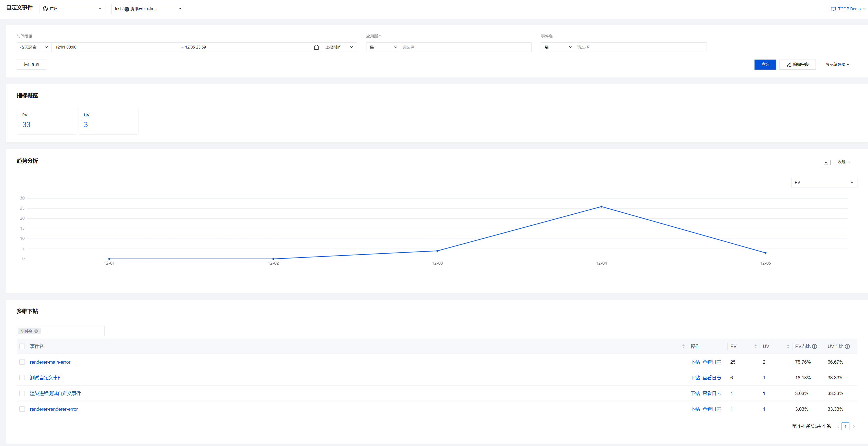Toggle the select-all header checkbox
Image resolution: width=868 pixels, height=446 pixels.
(22, 346)
